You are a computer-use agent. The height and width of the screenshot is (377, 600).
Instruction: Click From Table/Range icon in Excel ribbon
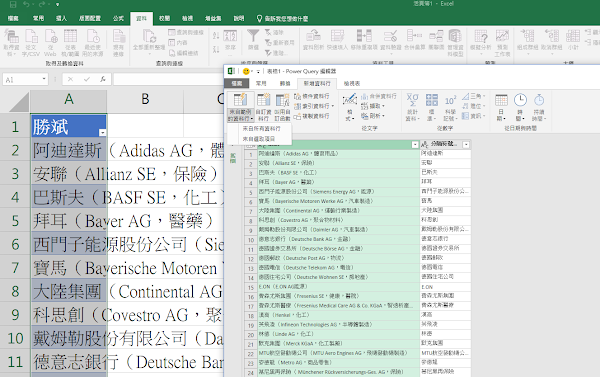point(70,37)
